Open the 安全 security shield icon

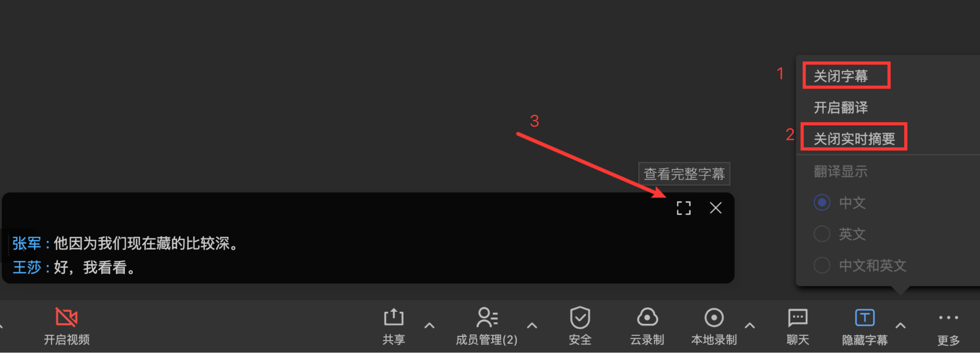580,317
